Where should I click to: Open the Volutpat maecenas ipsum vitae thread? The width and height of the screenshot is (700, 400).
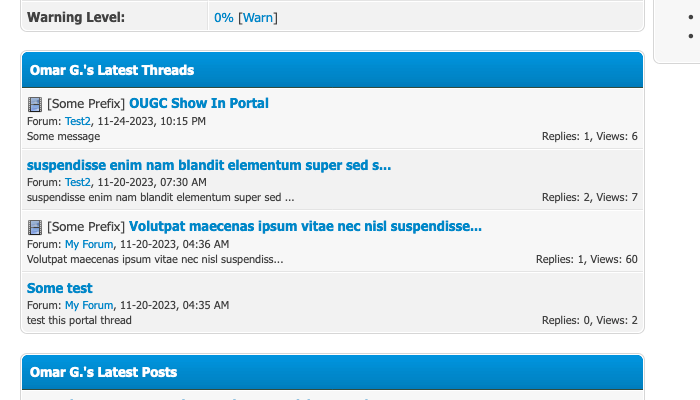pos(306,226)
